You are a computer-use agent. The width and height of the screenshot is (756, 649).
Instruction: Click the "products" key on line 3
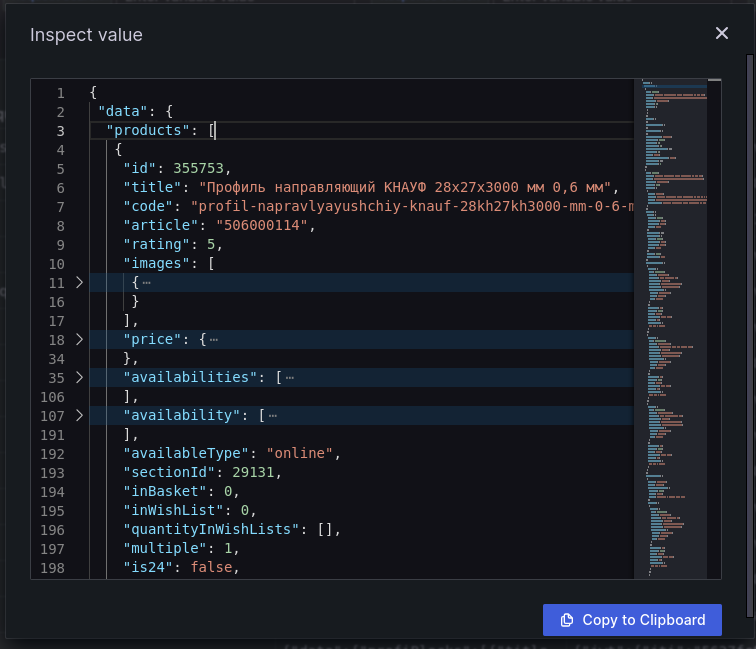[x=148, y=131]
